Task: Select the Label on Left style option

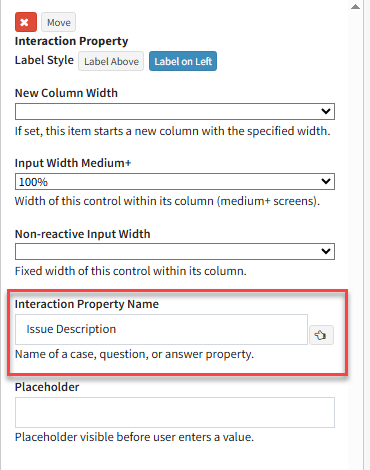Action: pyautogui.click(x=183, y=61)
